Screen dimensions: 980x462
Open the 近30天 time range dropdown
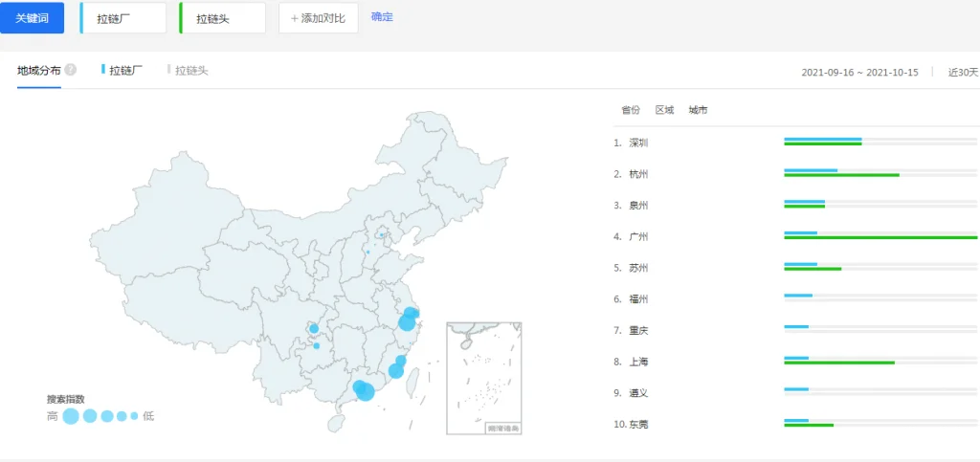962,72
